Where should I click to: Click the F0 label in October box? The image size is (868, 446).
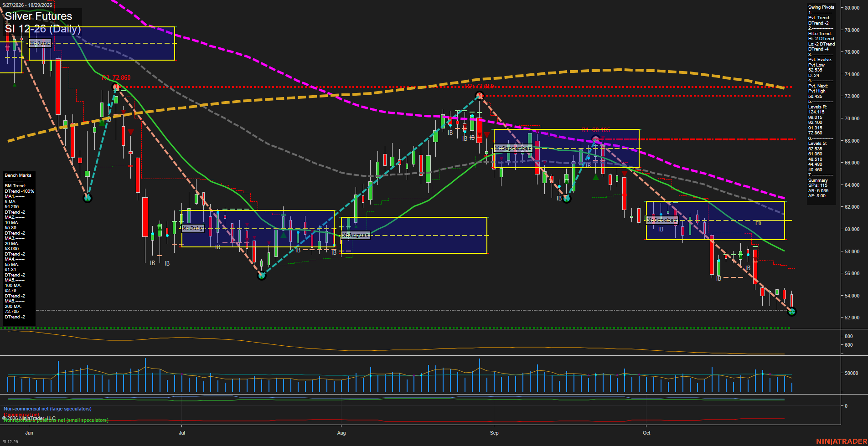tap(758, 223)
